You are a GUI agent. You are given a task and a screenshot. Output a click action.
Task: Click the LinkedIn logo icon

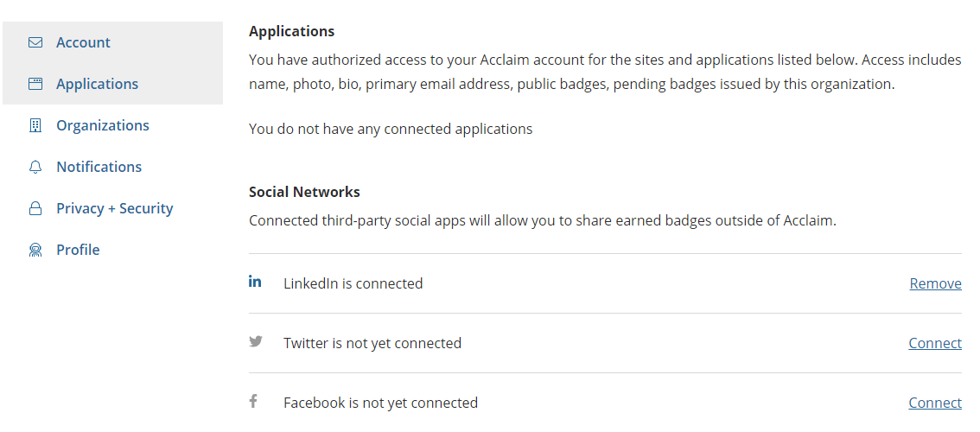(255, 282)
